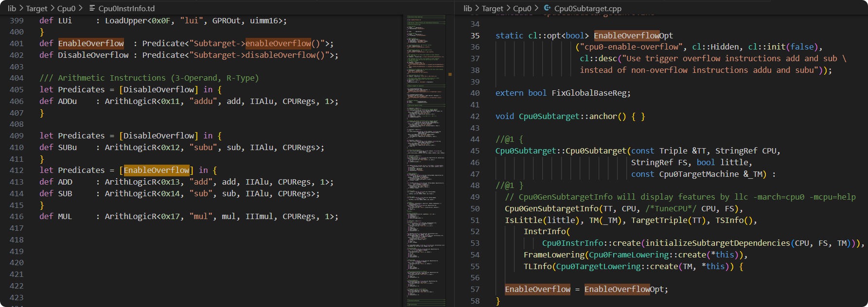The width and height of the screenshot is (868, 307).
Task: Place cursor on DisableOverflow definition, line 402
Action: click(x=93, y=55)
